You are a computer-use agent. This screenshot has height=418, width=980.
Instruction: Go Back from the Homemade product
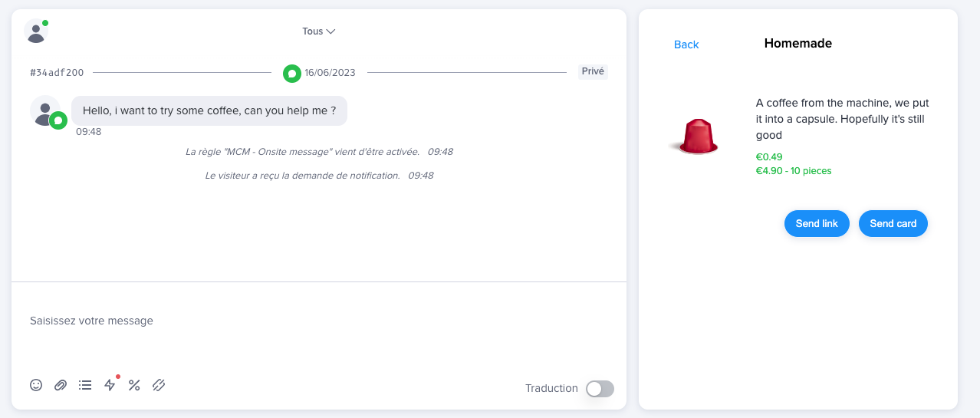tap(686, 44)
